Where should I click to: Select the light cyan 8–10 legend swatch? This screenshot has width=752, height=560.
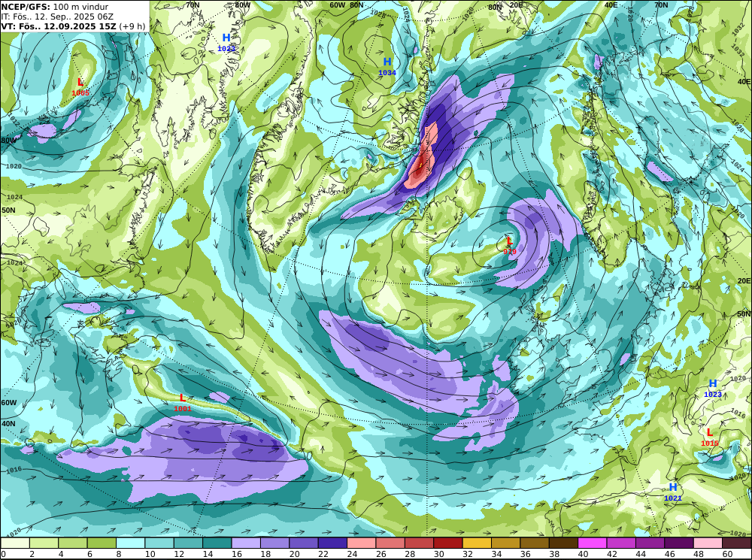[130, 543]
